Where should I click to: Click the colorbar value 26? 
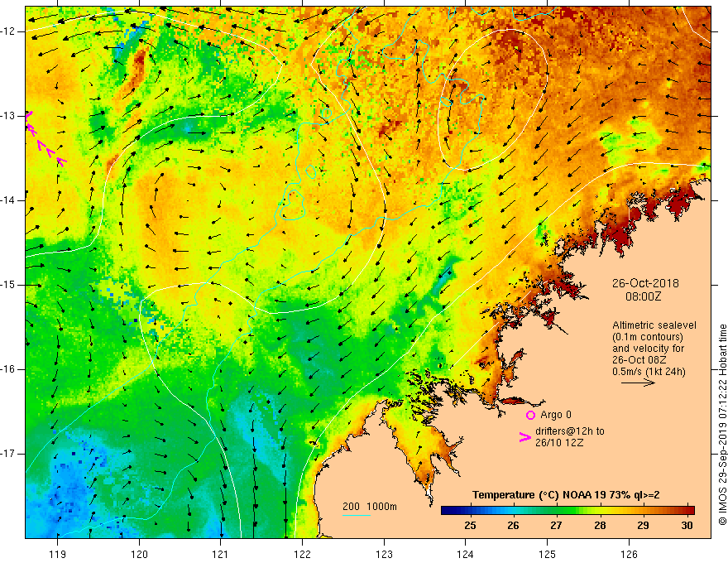coord(513,526)
